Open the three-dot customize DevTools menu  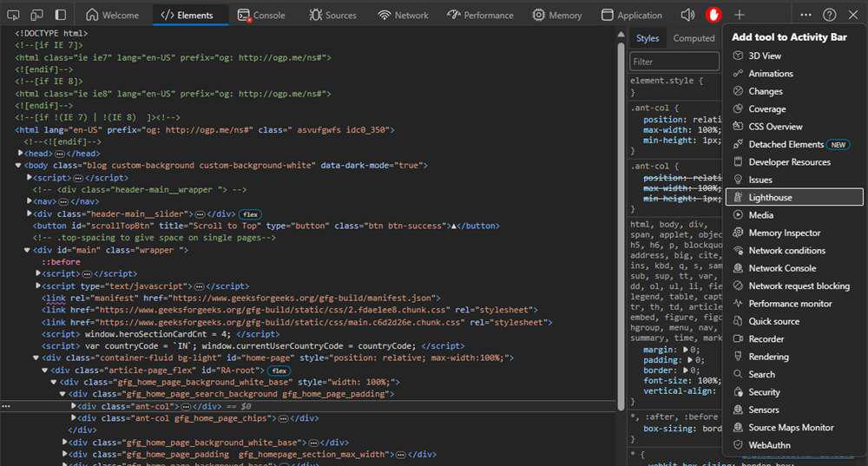806,15
